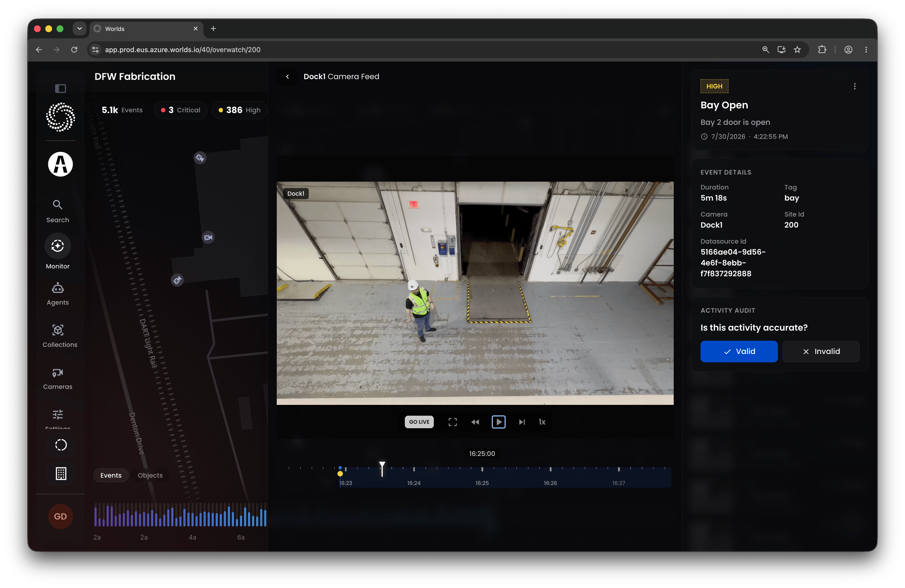Open Collections in the sidebar
This screenshot has height=588, width=905.
60,336
